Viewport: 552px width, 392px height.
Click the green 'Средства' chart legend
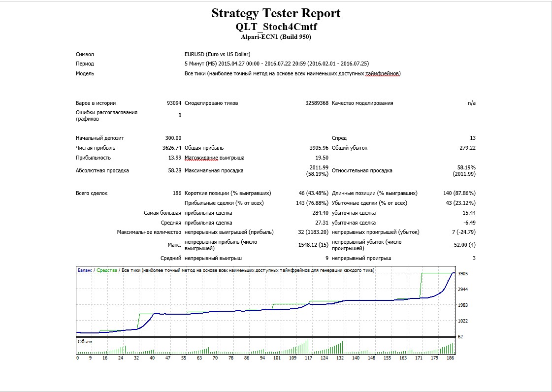[x=107, y=270]
